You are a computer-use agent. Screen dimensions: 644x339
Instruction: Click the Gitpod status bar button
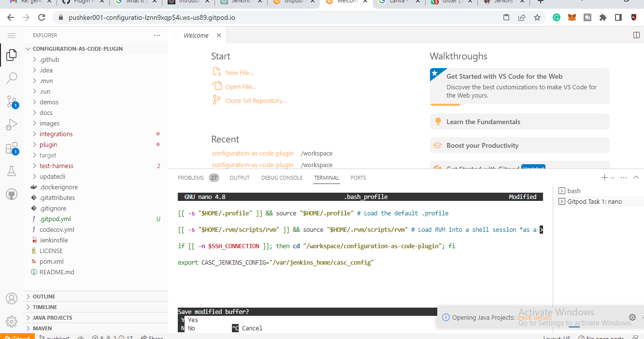[16, 337]
